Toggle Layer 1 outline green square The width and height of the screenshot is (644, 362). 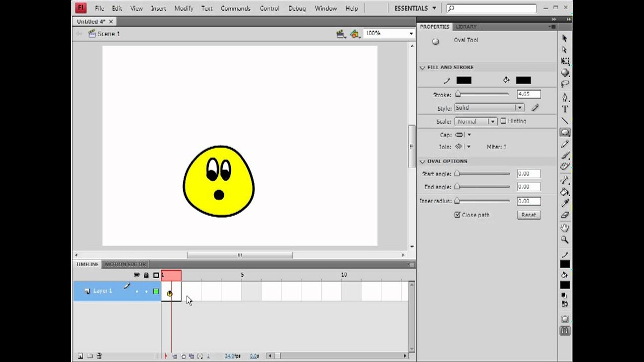pos(156,292)
